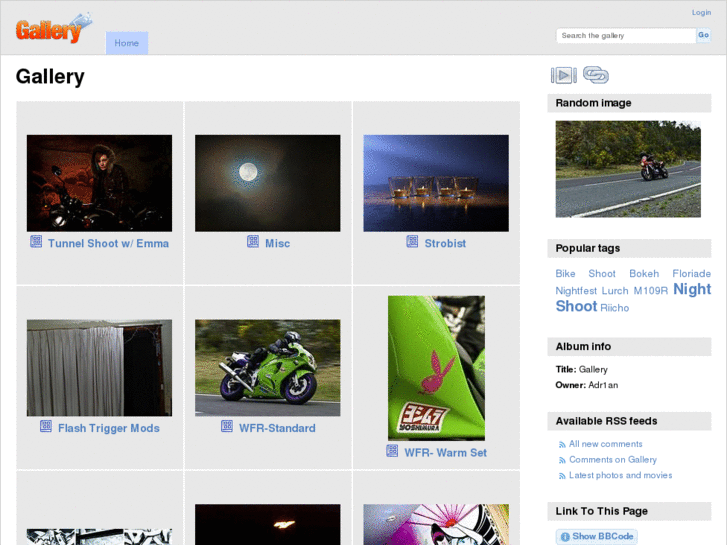Click the curtain thumbnail for Flash Trigger Mods
This screenshot has width=727, height=545.
pyautogui.click(x=99, y=368)
